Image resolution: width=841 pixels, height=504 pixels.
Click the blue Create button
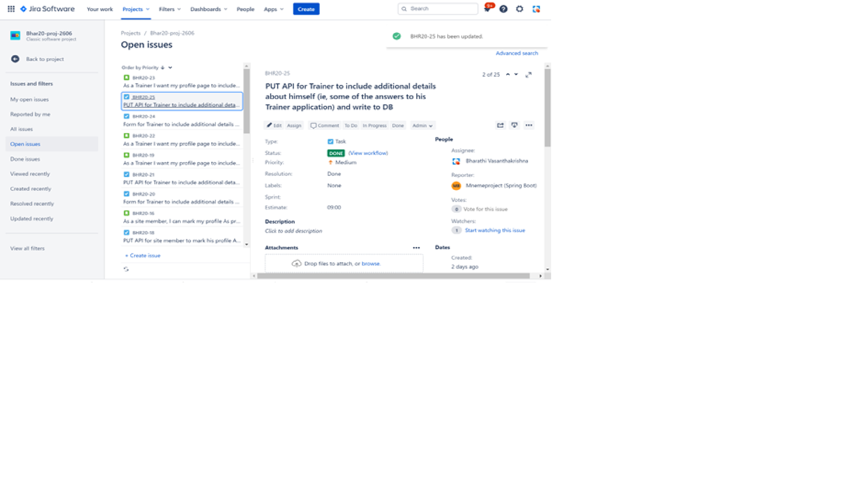(x=306, y=9)
